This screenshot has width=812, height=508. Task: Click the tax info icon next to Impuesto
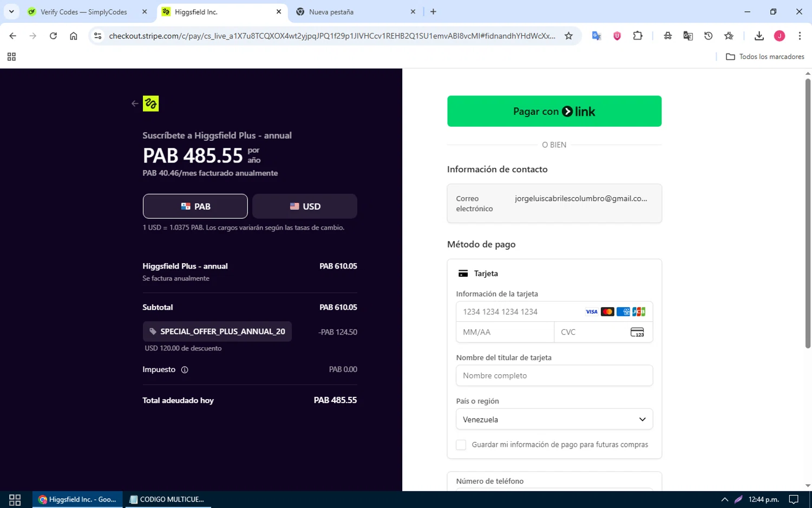pyautogui.click(x=185, y=370)
